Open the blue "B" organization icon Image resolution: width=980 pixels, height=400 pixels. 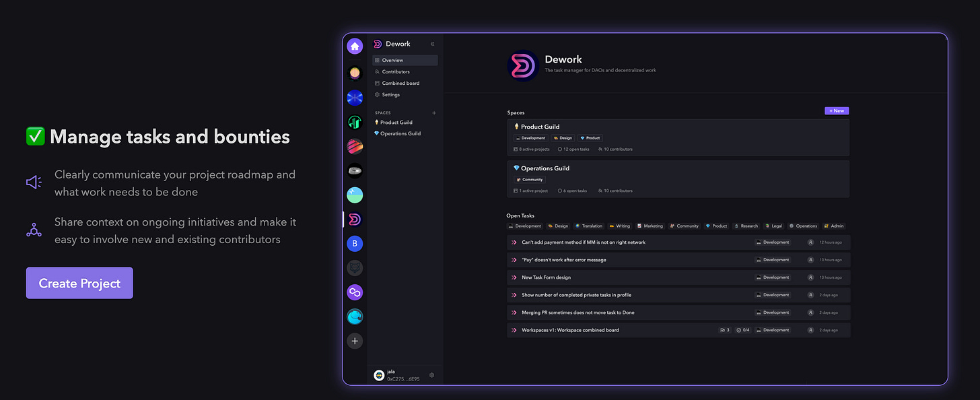click(x=355, y=244)
